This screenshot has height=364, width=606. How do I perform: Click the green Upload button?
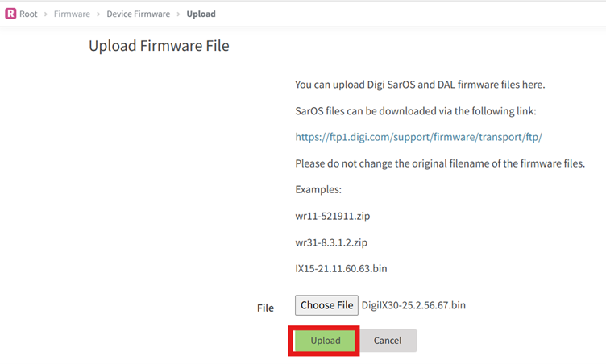point(326,341)
